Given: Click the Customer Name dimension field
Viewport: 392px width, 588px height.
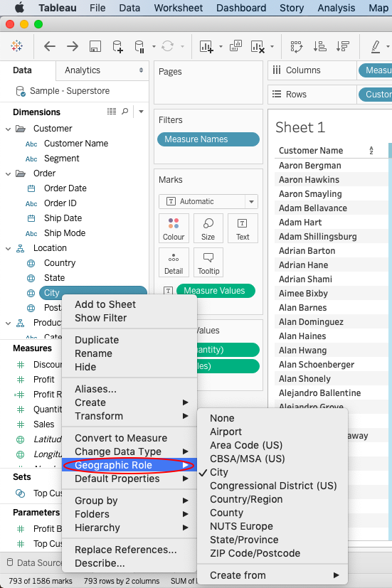Looking at the screenshot, I should point(76,144).
